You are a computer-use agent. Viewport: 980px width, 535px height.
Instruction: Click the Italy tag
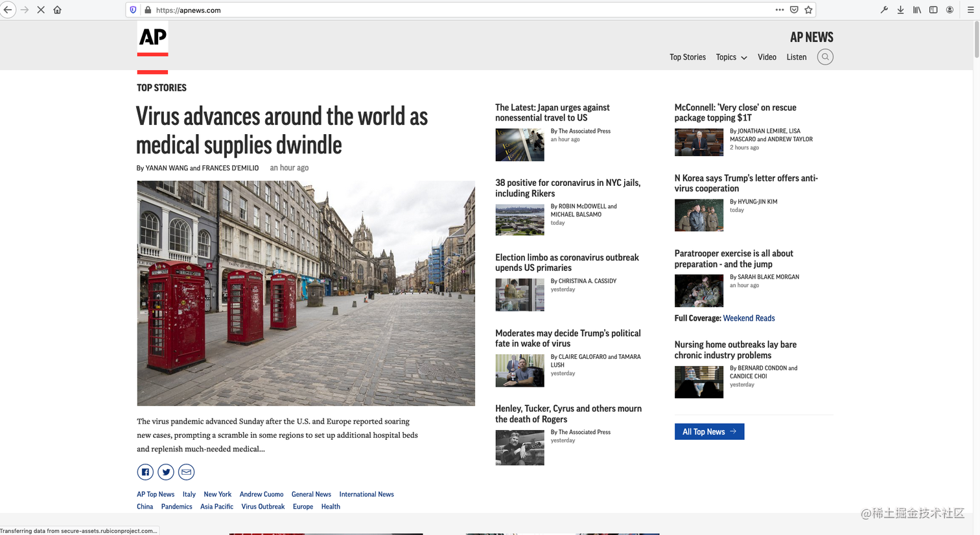point(189,494)
